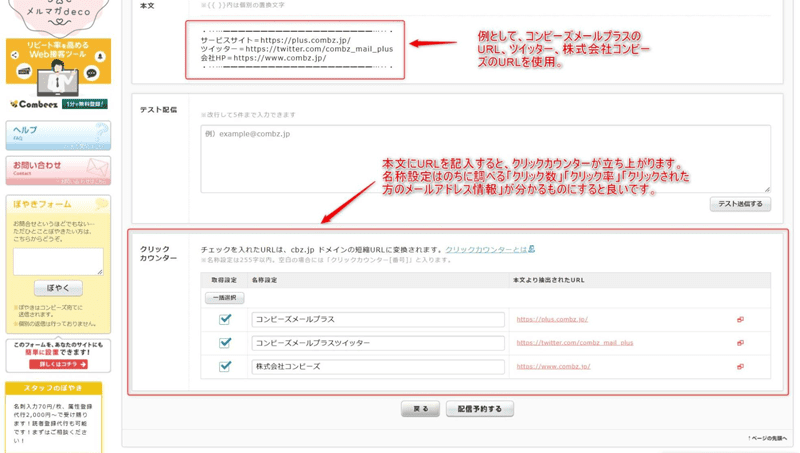
Task: Click the このフォームを設置できます banner
Action: pos(58,355)
